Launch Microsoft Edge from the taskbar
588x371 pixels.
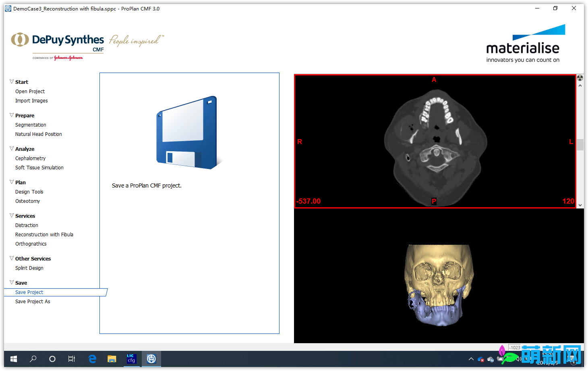[92, 358]
